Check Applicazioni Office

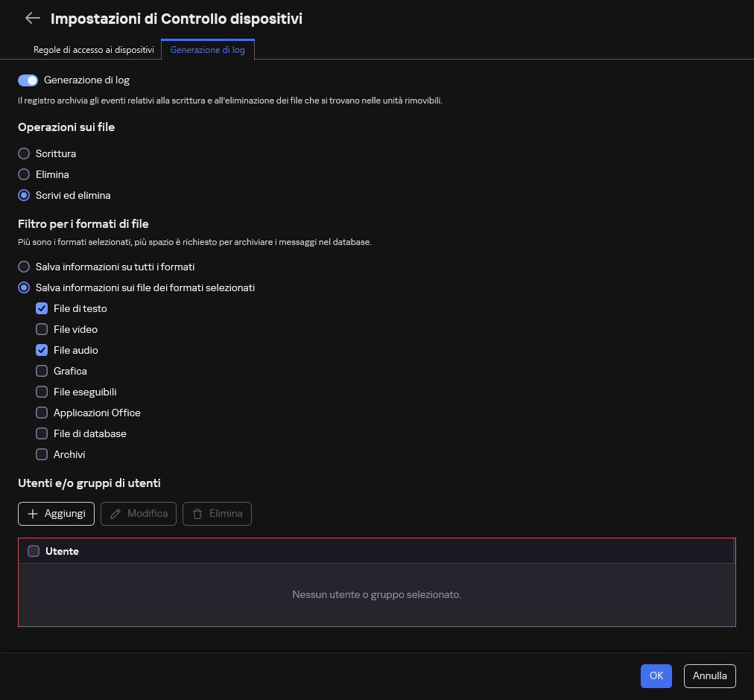click(42, 413)
